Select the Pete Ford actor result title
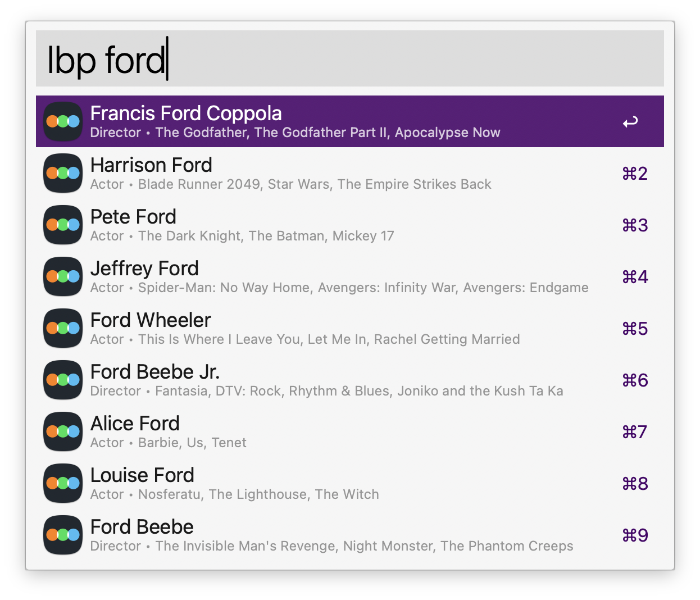 (x=133, y=217)
